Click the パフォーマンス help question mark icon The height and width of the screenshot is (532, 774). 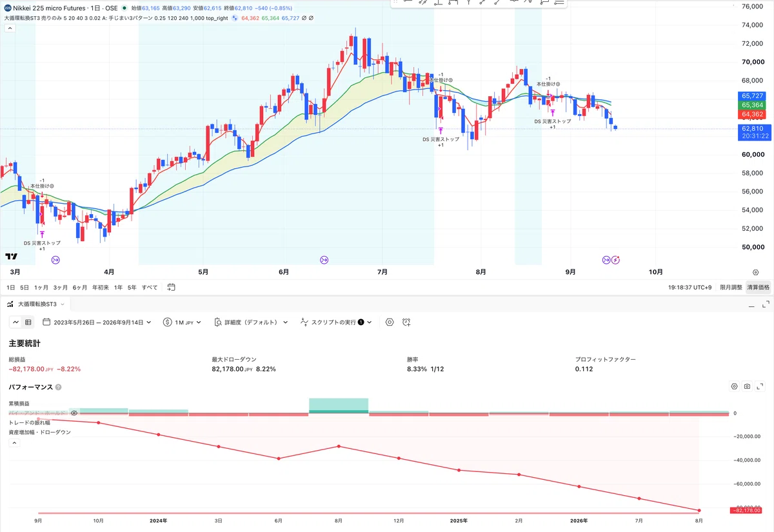pyautogui.click(x=59, y=388)
